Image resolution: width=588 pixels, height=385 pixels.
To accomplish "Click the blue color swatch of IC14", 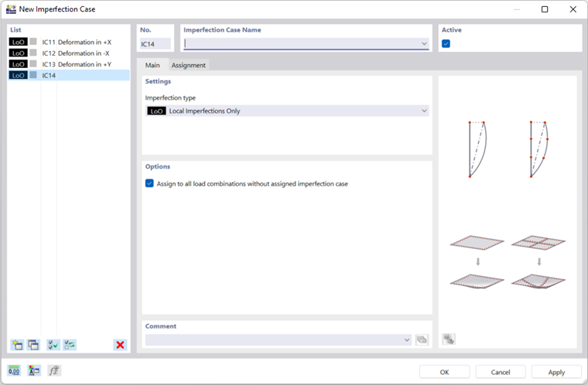I will (33, 75).
